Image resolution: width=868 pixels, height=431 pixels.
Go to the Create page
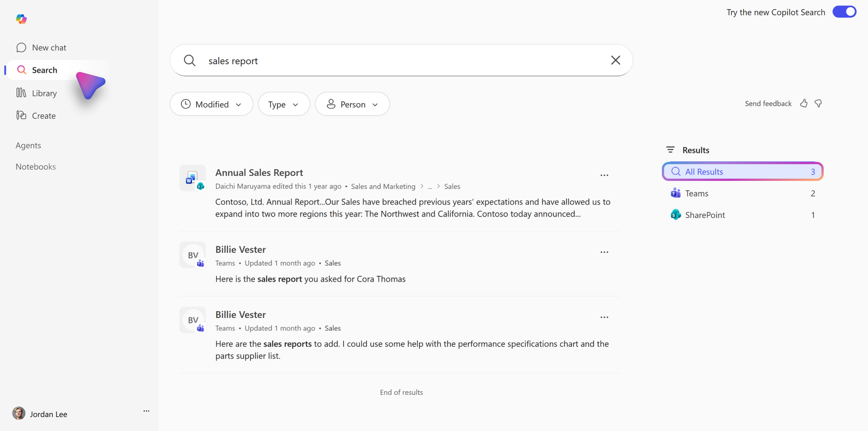click(43, 116)
